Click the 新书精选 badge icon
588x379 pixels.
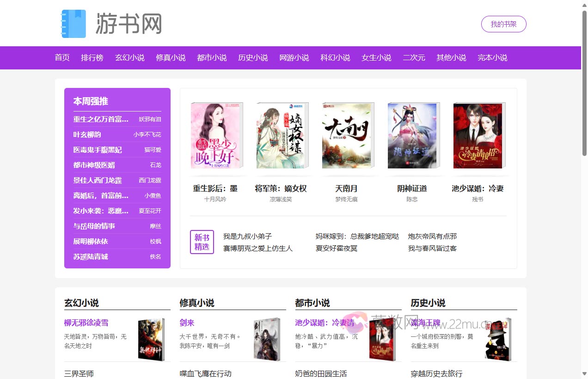pyautogui.click(x=202, y=242)
